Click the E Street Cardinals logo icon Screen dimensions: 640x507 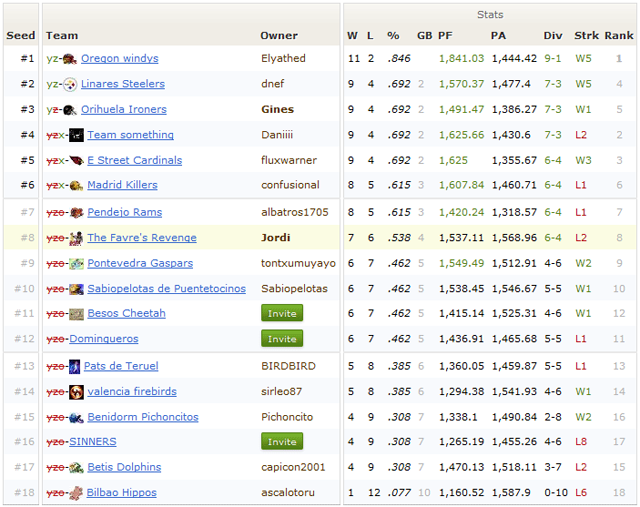point(76,160)
